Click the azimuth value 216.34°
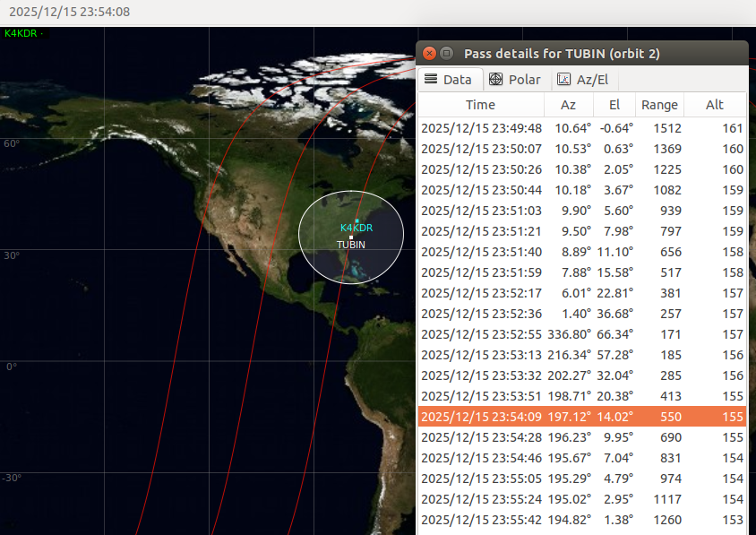This screenshot has height=535, width=756. [570, 355]
